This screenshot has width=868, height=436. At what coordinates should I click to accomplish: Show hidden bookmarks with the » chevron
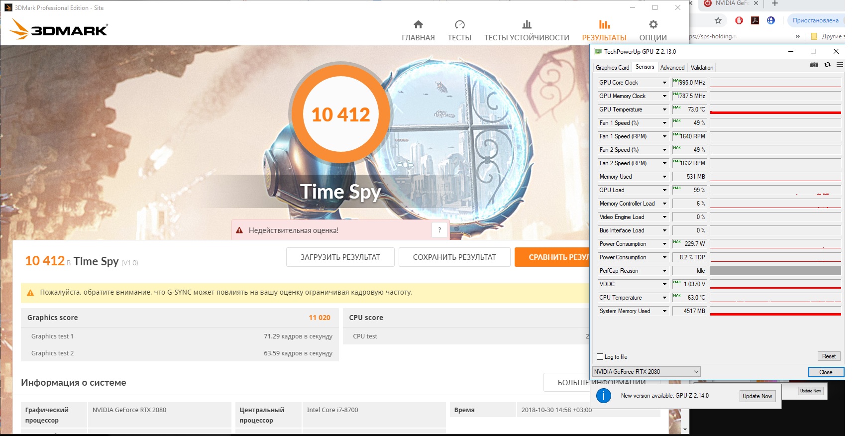[x=798, y=36]
